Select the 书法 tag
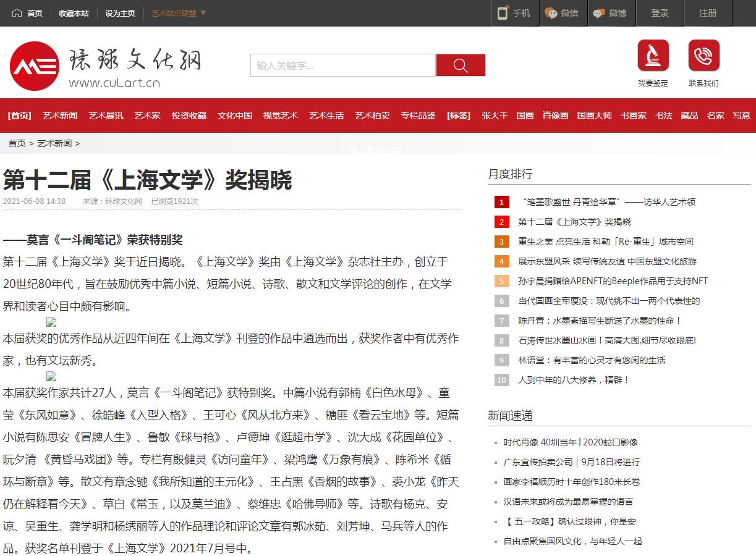Viewport: 756px width, 556px height. [x=663, y=116]
